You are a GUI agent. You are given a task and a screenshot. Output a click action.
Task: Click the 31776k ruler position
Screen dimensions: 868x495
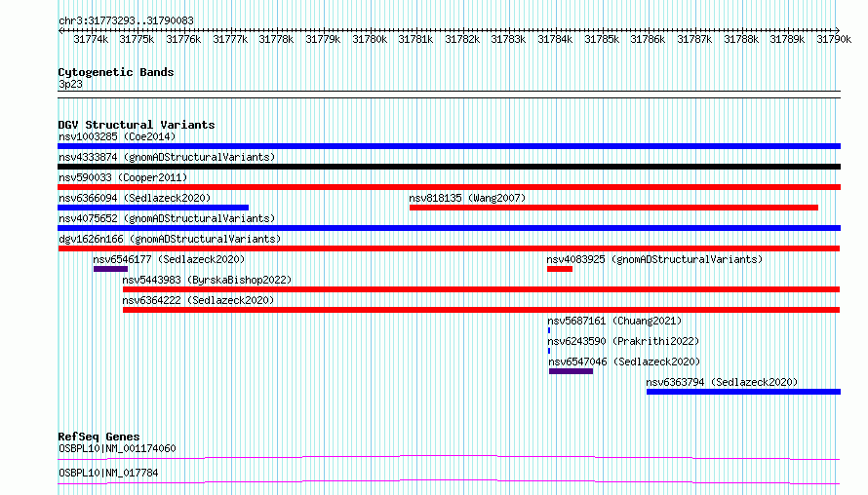click(183, 39)
